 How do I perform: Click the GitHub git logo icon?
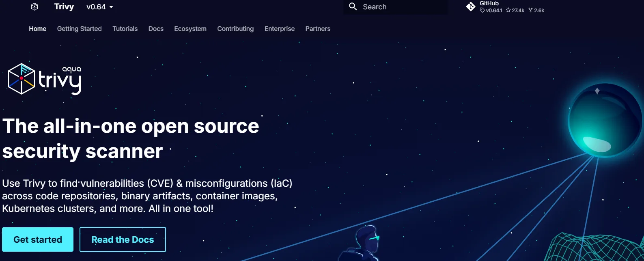pos(471,6)
